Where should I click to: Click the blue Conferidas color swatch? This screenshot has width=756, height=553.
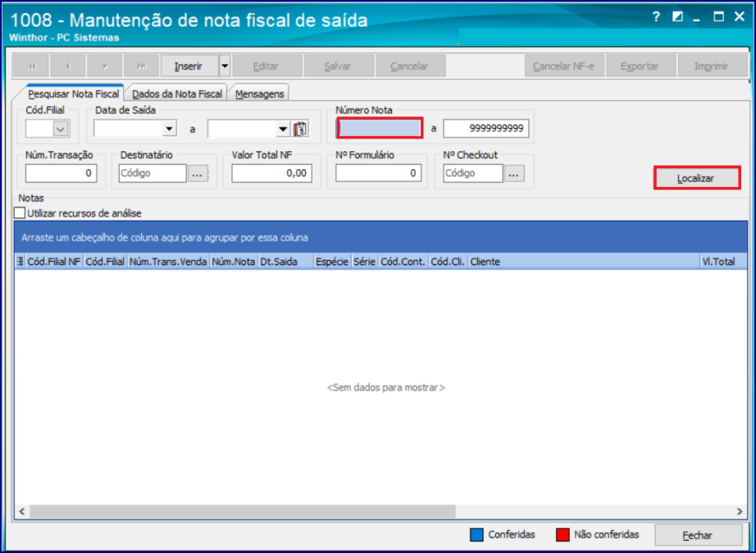[x=476, y=535]
